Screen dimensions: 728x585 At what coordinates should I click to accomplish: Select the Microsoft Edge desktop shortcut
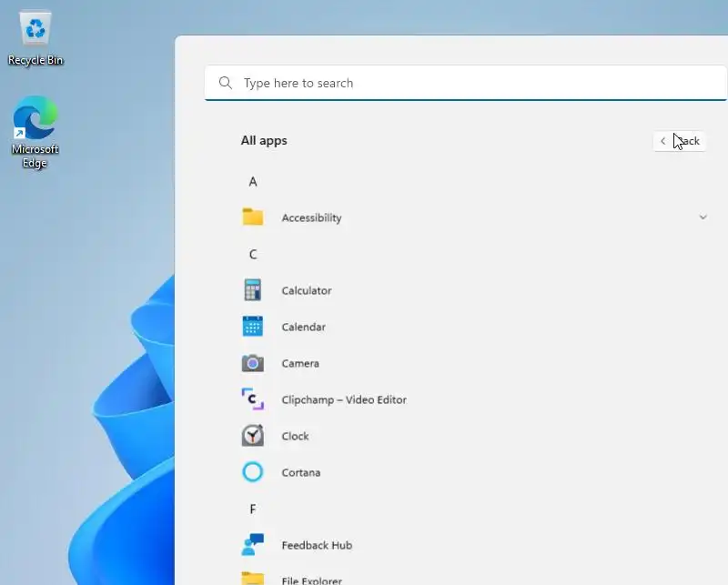point(35,117)
